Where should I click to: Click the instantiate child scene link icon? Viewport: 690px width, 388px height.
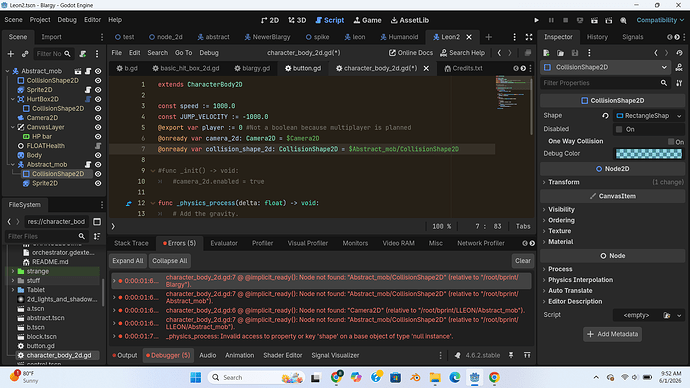tap(25, 54)
